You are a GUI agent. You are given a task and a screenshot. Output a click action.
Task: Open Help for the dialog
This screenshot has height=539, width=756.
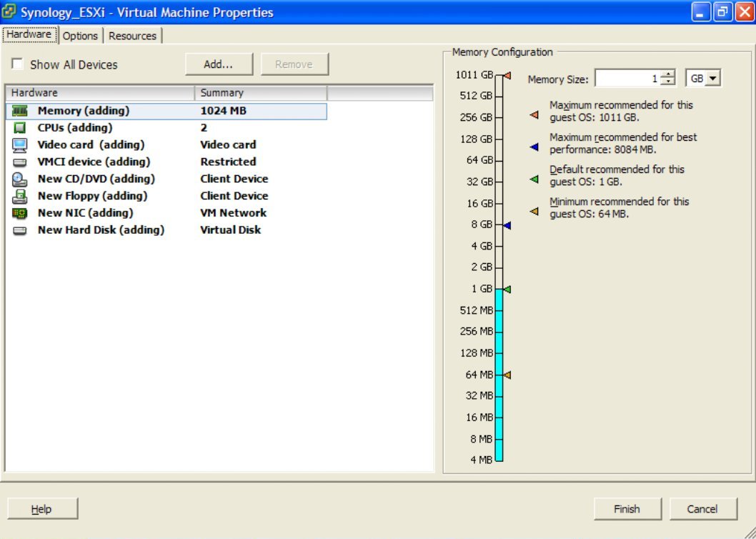click(41, 508)
